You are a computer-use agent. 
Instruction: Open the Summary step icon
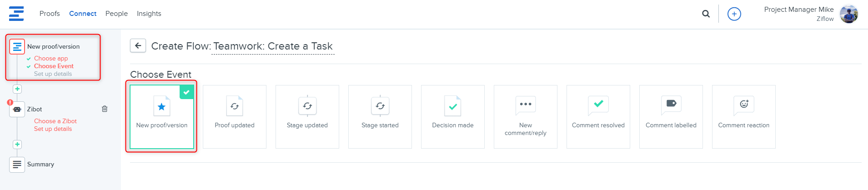click(17, 164)
